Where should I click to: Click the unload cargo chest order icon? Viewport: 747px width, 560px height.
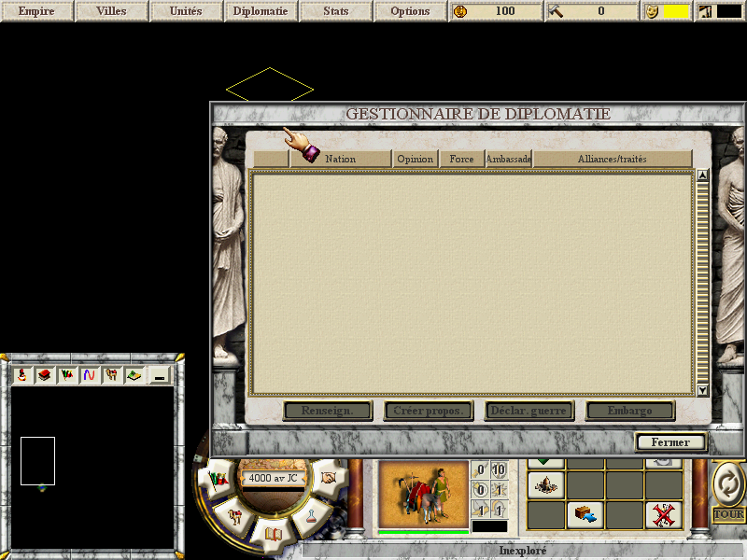tap(585, 515)
